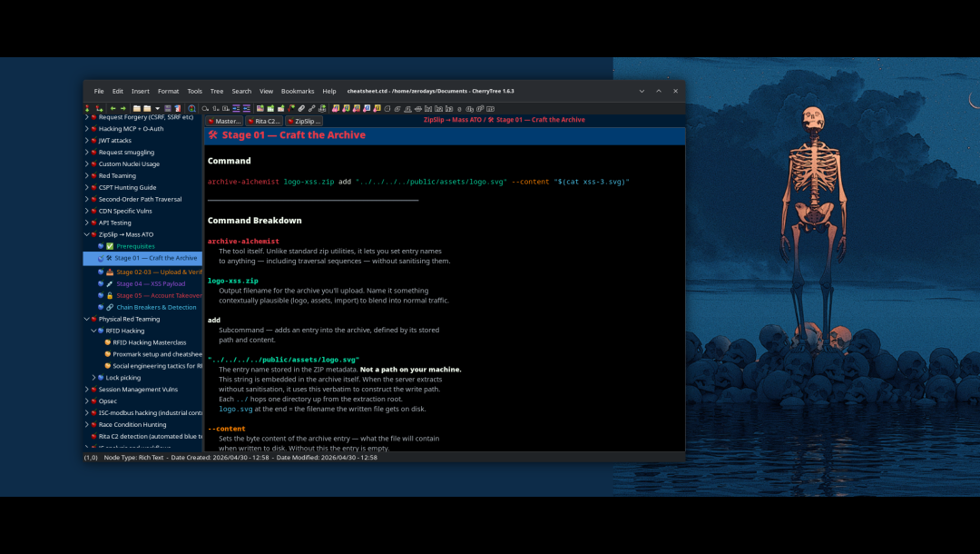Switch to the Master... node tab

point(224,122)
